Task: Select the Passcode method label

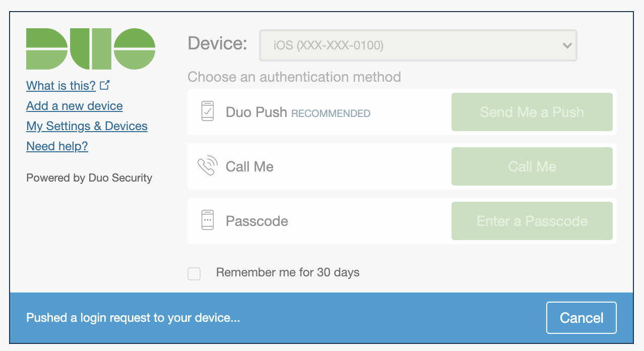Action: coord(257,221)
